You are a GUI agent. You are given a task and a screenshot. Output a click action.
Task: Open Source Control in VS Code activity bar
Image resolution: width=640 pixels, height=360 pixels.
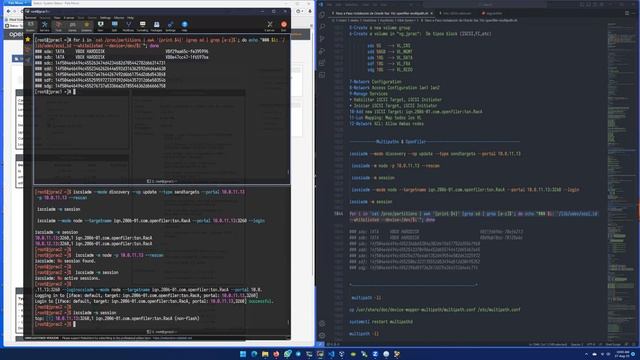pyautogui.click(x=322, y=39)
